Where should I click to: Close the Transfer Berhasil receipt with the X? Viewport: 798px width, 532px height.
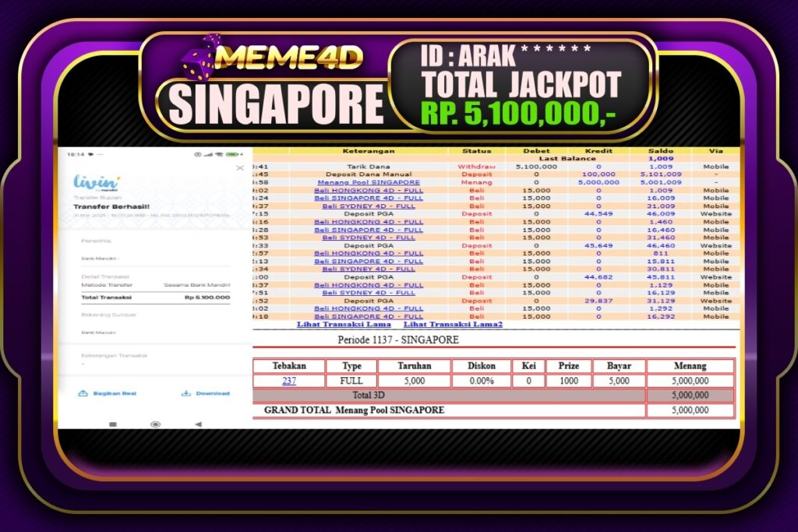tap(240, 167)
